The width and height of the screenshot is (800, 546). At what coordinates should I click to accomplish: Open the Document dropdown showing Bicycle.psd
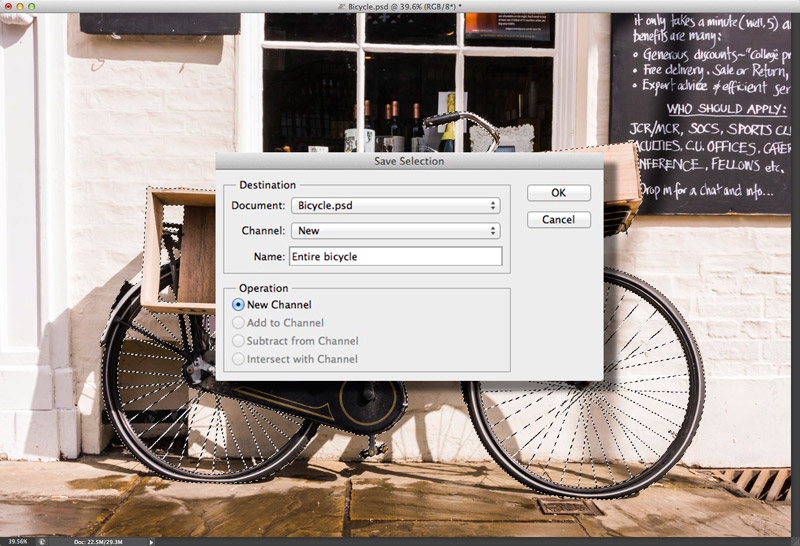point(395,206)
